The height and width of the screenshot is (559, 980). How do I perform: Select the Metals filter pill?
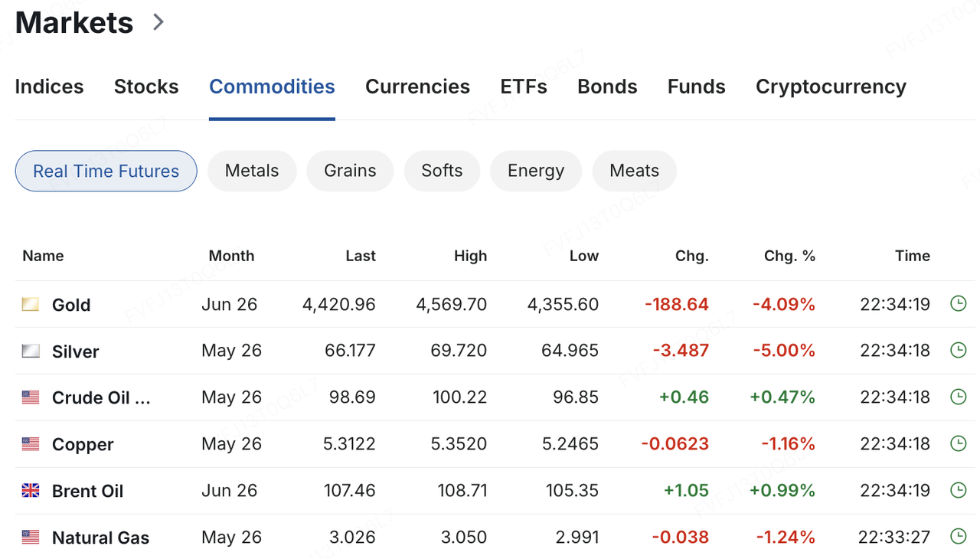252,171
